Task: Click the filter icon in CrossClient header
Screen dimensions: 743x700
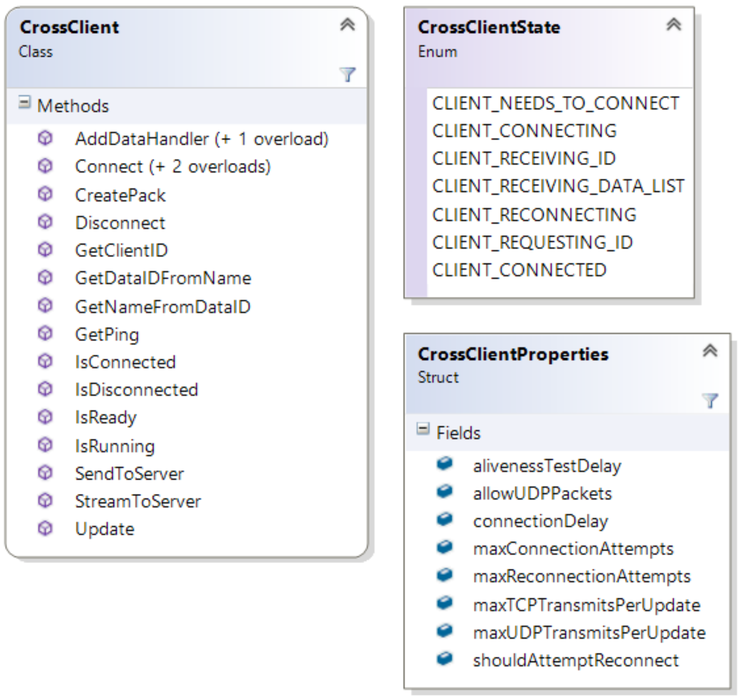Action: 347,74
